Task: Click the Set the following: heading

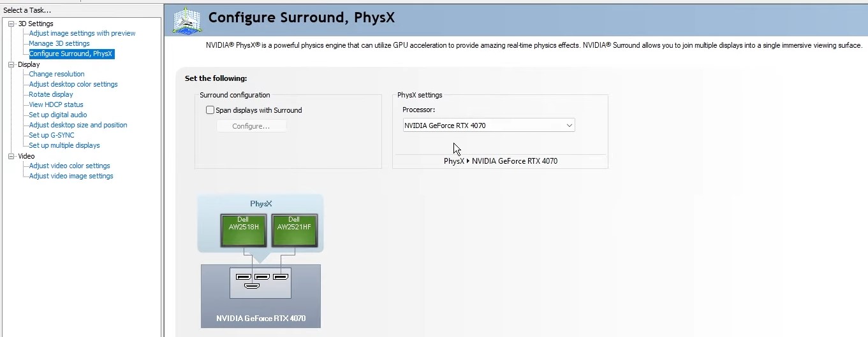Action: tap(216, 78)
